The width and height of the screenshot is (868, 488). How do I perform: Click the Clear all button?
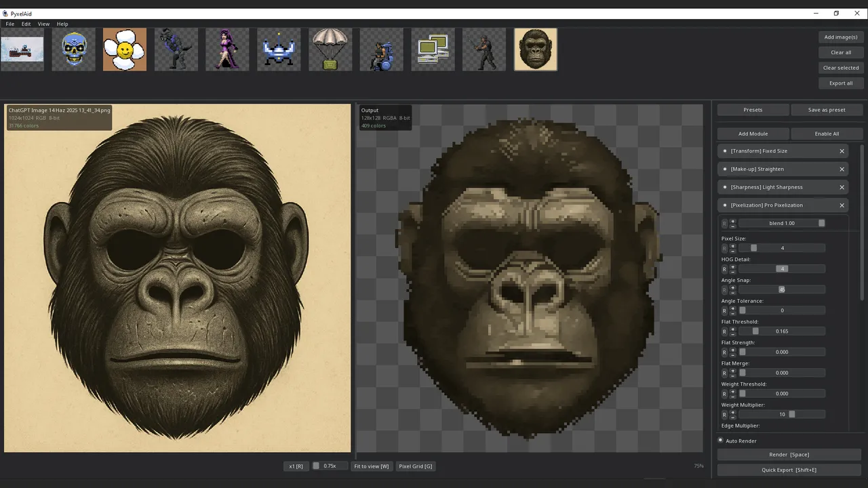[841, 52]
